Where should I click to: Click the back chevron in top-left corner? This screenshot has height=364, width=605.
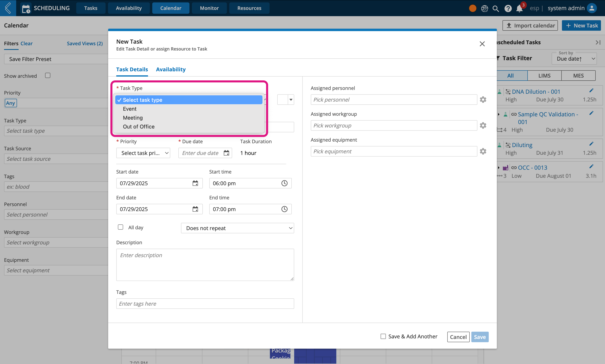[8, 8]
